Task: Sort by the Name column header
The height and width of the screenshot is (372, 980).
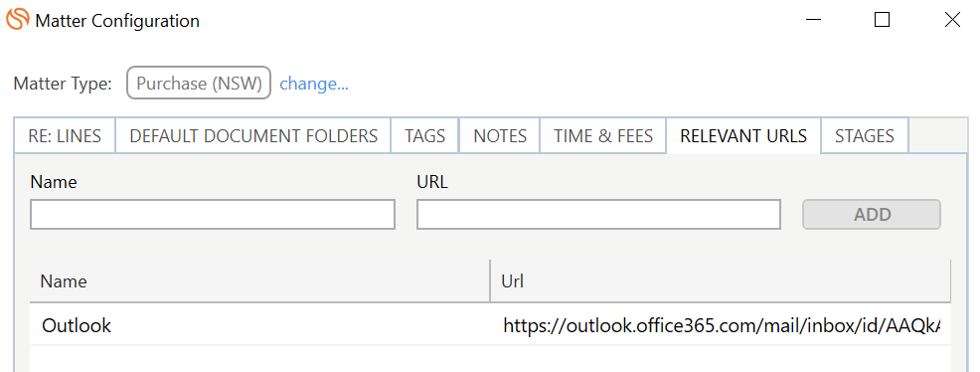Action: tap(260, 281)
